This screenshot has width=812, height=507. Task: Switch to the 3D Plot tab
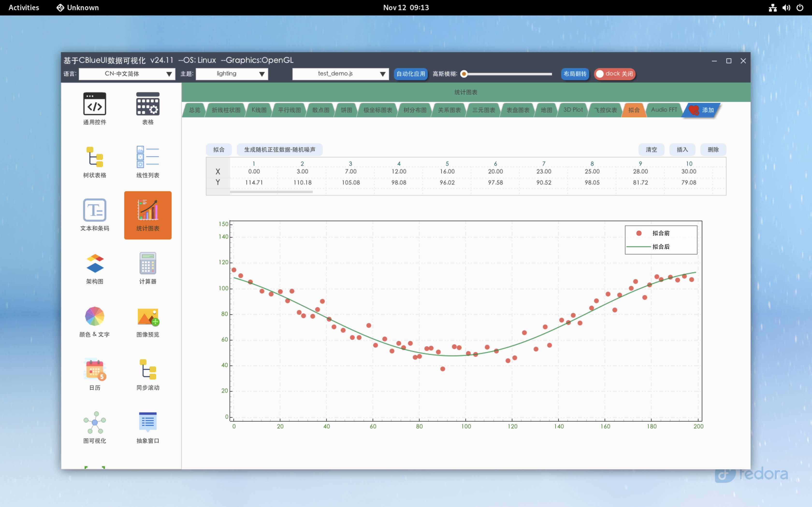pyautogui.click(x=573, y=110)
